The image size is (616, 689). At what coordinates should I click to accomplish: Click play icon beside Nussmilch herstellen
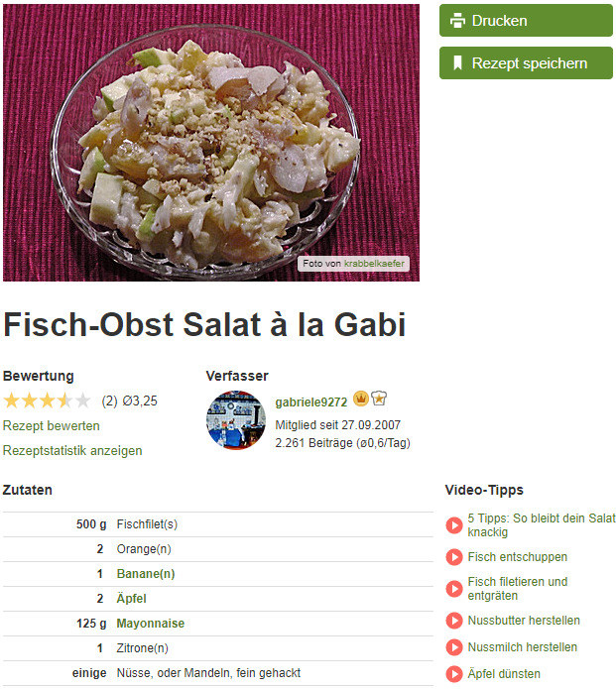pyautogui.click(x=454, y=647)
